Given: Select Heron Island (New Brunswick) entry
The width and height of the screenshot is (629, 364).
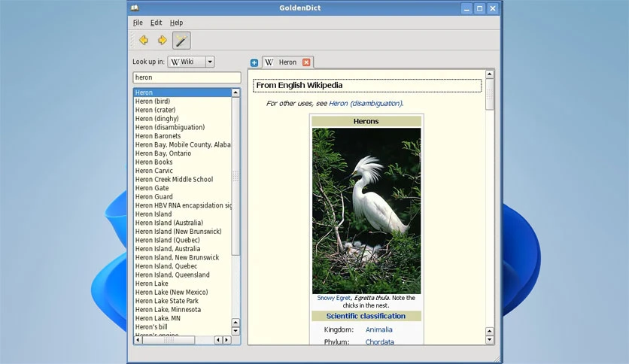Looking at the screenshot, I should pos(183,232).
